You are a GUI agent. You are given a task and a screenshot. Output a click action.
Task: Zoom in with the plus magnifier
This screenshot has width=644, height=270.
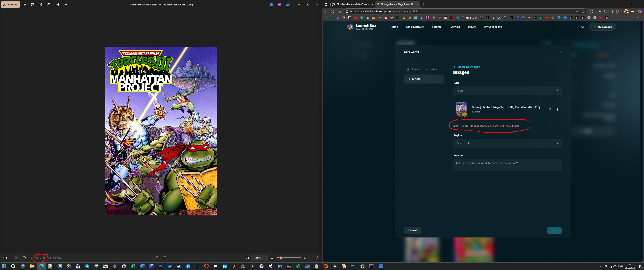(305, 258)
